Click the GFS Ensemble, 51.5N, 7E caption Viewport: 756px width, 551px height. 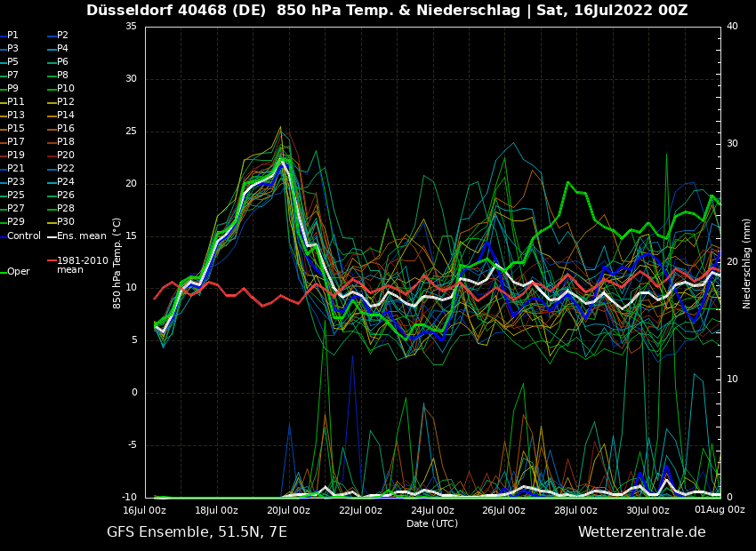pos(197,532)
